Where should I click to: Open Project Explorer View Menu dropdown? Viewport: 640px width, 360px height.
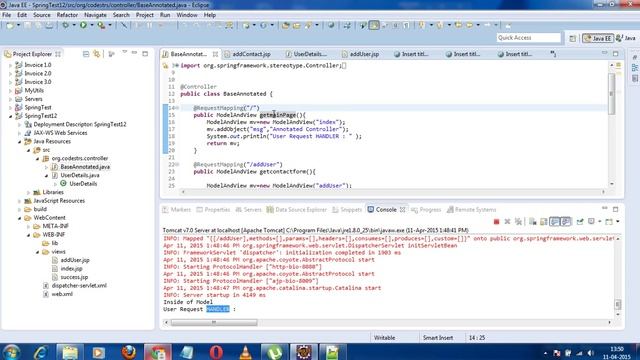coord(124,53)
